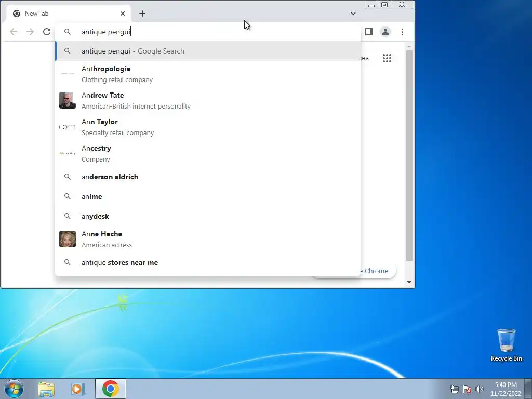Reload the page with refresh icon
Image resolution: width=532 pixels, height=399 pixels.
pyautogui.click(x=47, y=32)
